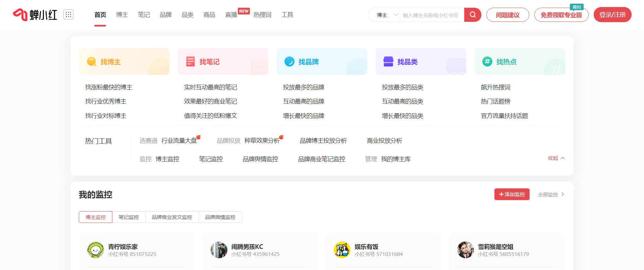Click 青柠娱乐家 blogger name
Image resolution: width=644 pixels, height=270 pixels.
[x=123, y=247]
